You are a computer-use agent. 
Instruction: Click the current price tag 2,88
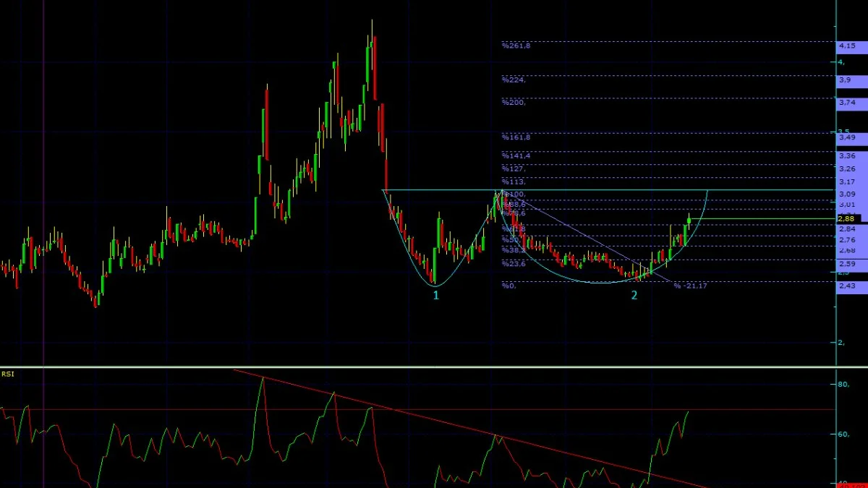(848, 218)
